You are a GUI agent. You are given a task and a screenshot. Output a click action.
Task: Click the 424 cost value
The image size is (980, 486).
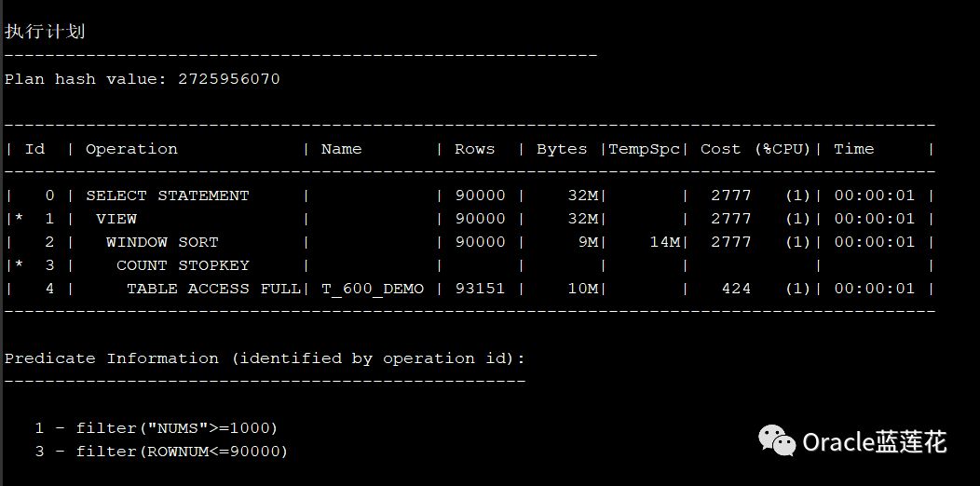click(x=736, y=289)
